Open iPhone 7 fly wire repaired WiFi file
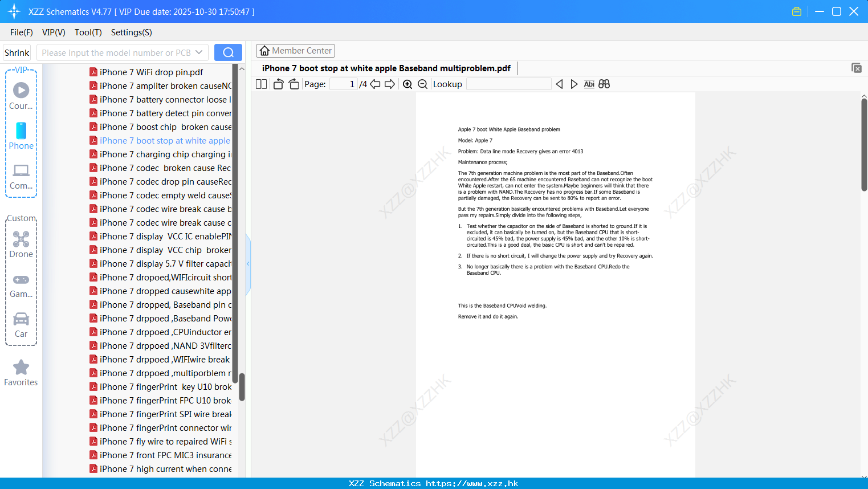The height and width of the screenshot is (489, 868). point(160,441)
